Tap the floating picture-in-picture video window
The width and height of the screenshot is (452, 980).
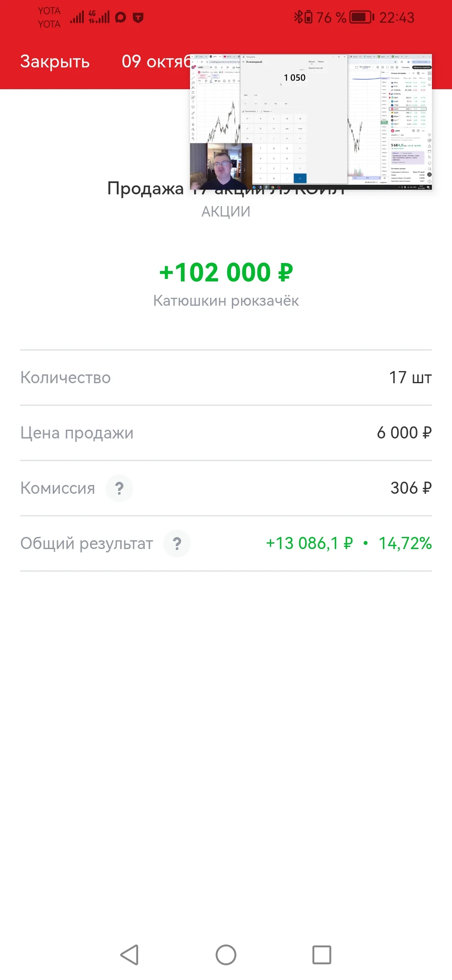tap(311, 122)
